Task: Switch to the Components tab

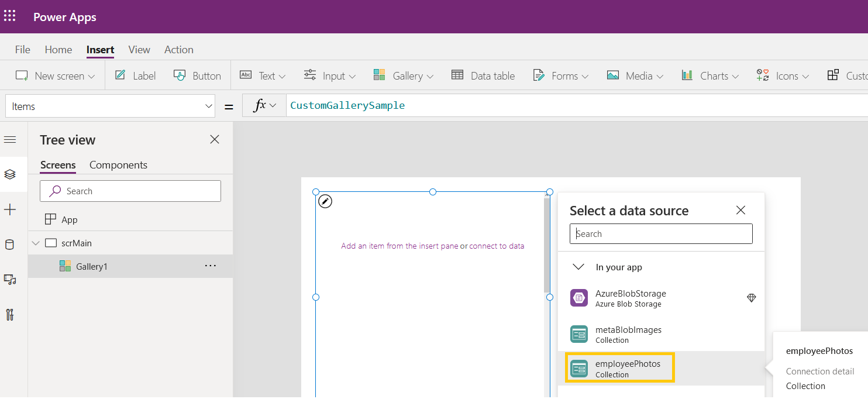Action: (118, 165)
